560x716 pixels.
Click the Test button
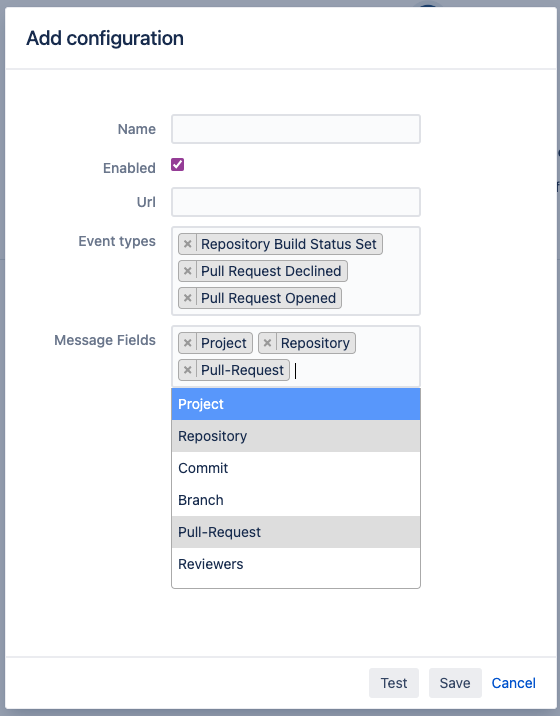[x=394, y=683]
